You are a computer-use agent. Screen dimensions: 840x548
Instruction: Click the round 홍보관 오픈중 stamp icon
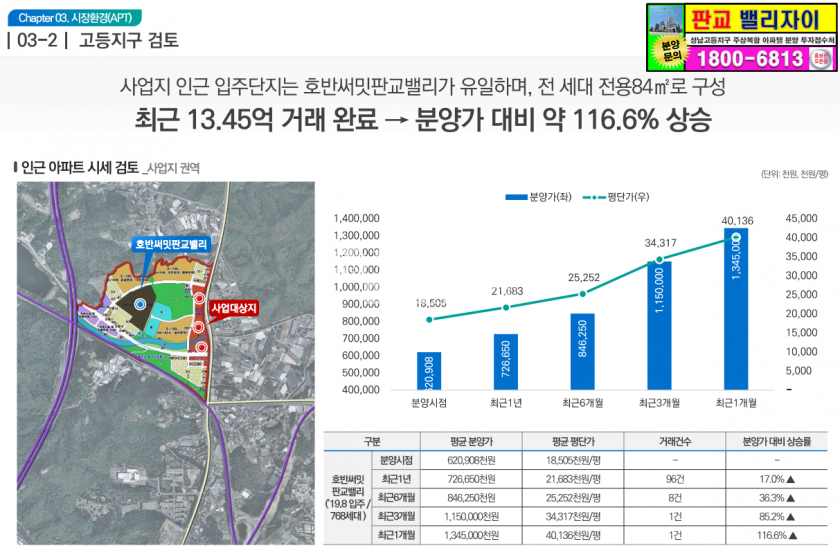pos(822,59)
